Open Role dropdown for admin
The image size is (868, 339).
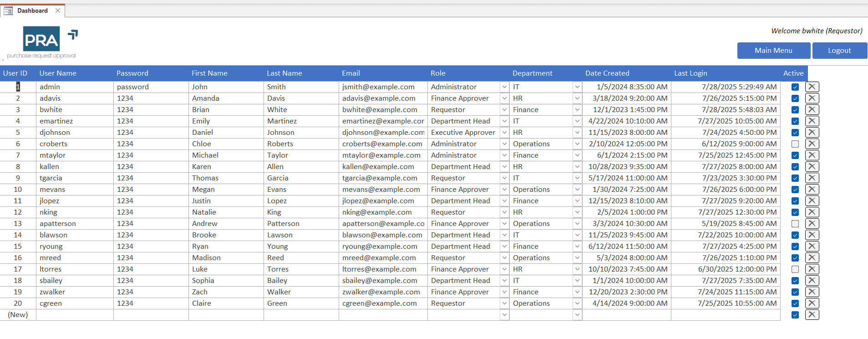pos(504,87)
